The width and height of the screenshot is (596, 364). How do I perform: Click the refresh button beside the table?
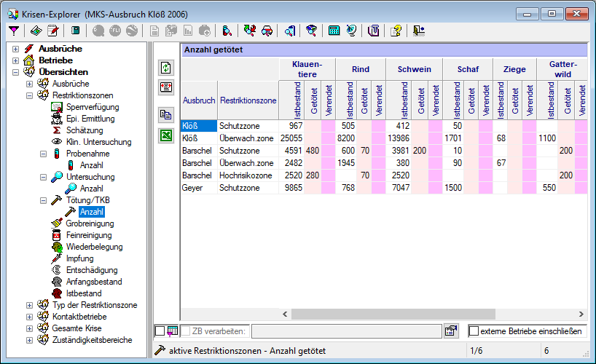pos(166,68)
